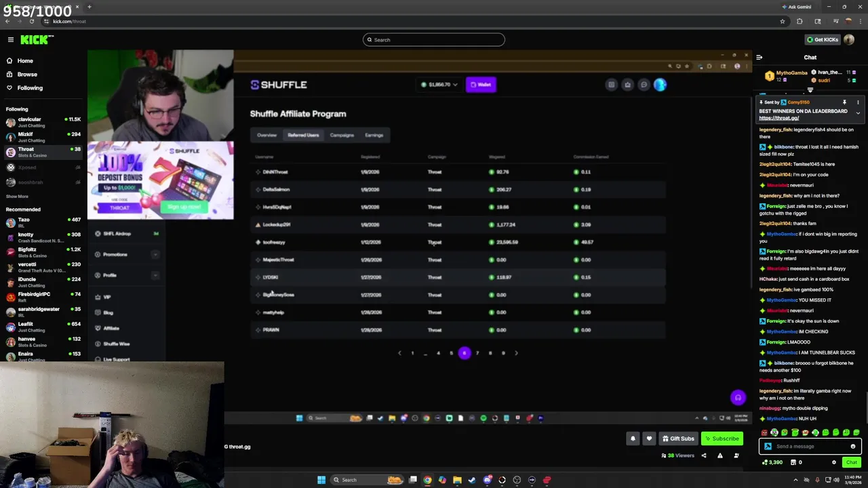Open sarahbridgewater's recommended channel
Viewport: 868px width, 488px height.
42,312
